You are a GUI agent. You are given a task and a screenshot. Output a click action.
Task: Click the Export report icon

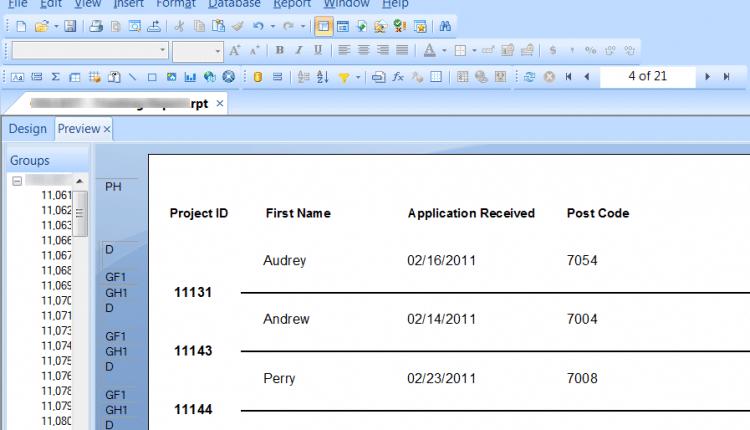154,26
